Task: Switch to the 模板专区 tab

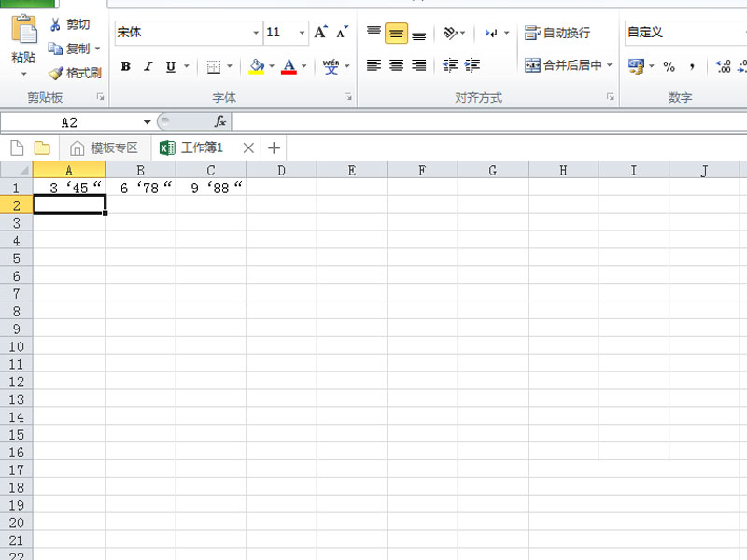Action: pyautogui.click(x=105, y=147)
